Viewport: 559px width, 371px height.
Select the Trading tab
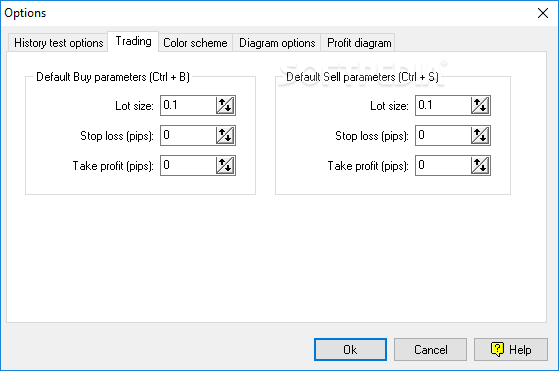(133, 41)
